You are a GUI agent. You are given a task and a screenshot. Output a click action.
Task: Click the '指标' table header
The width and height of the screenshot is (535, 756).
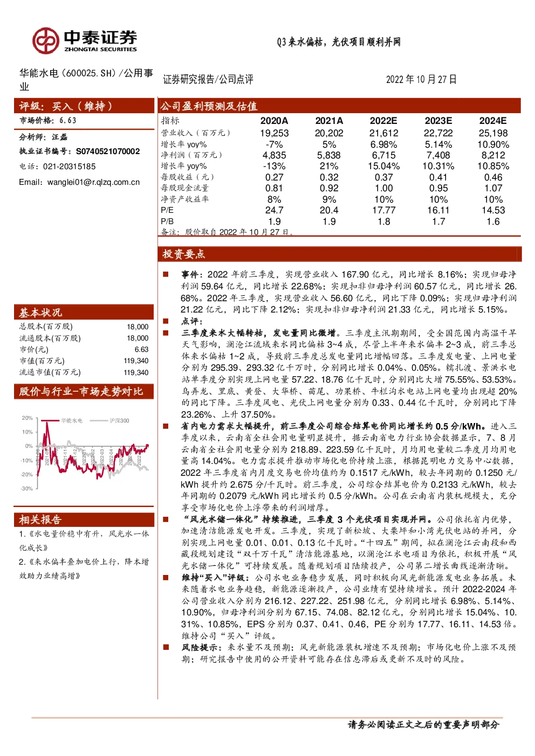[x=170, y=121]
